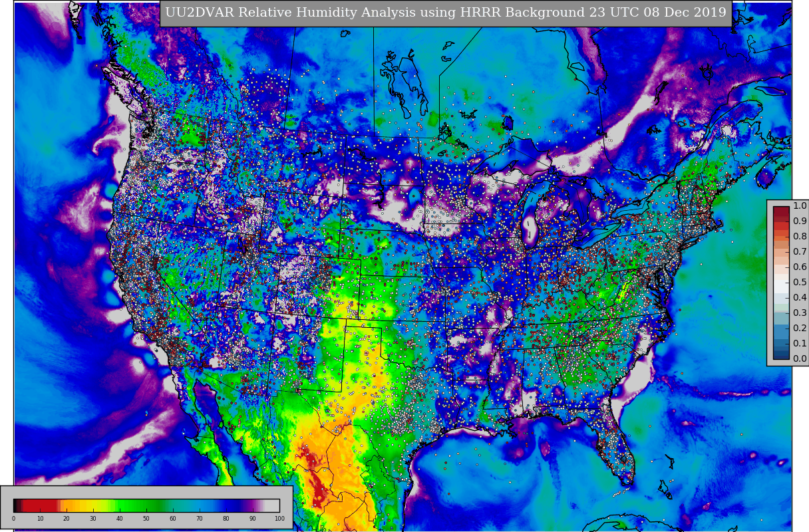This screenshot has height=532, width=809.
Task: Select the 0.5 label on right colorbar
Action: tap(800, 283)
